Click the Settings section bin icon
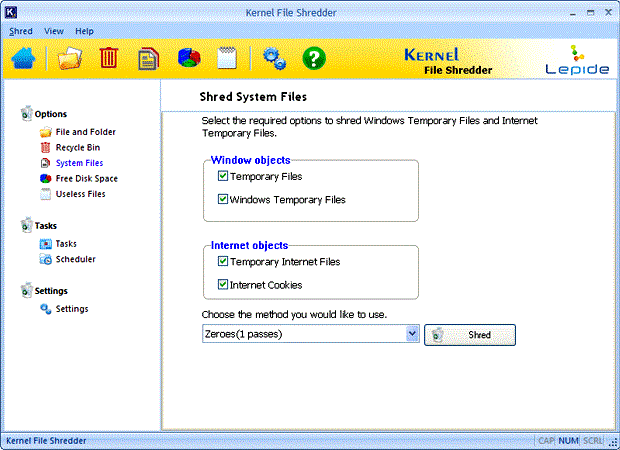 click(x=26, y=290)
